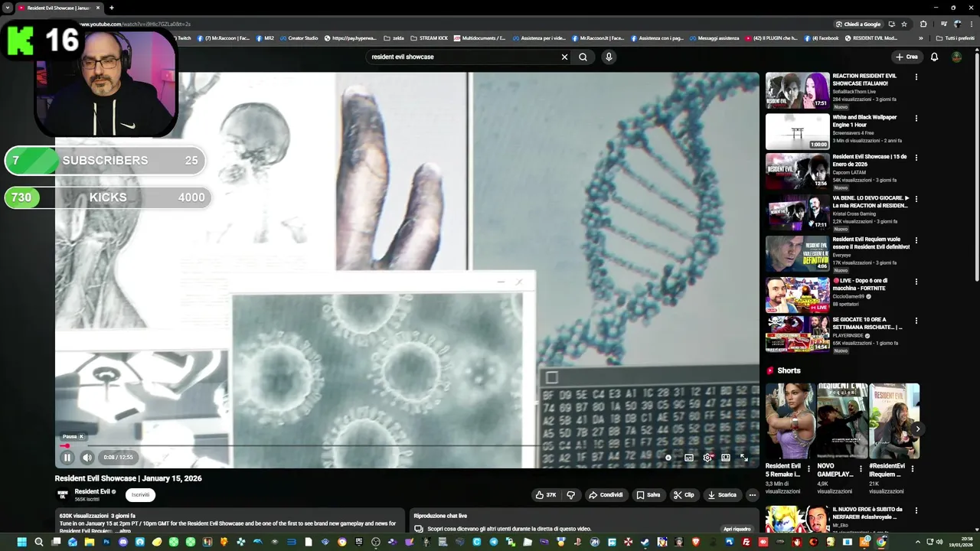
Task: Expand description with ...altro
Action: (123, 530)
